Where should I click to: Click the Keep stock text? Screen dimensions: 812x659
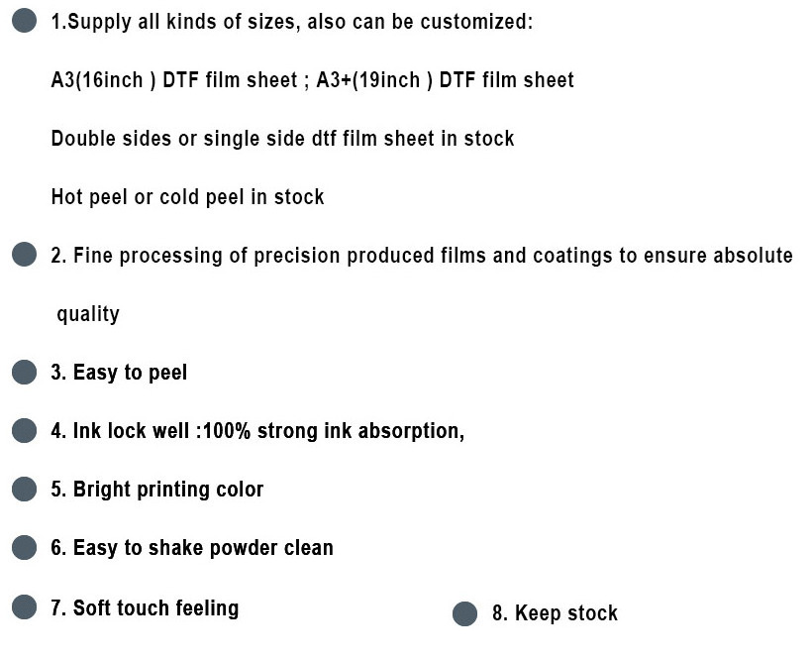555,614
